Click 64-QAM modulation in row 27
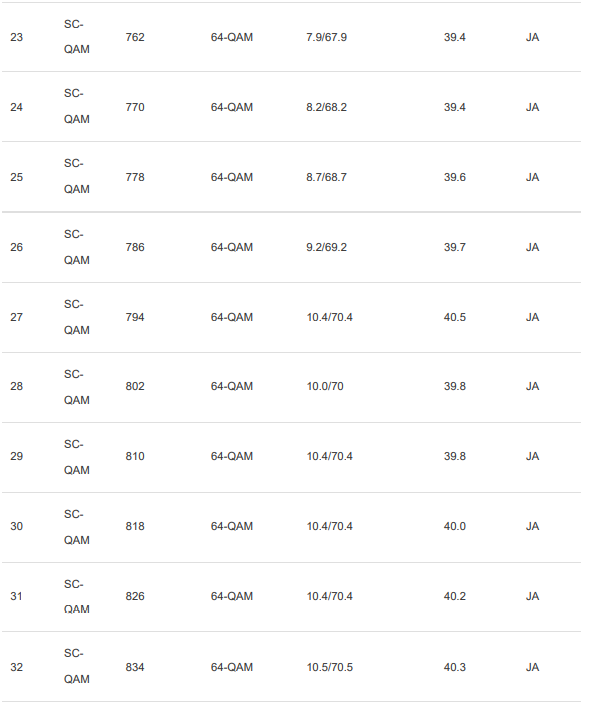The height and width of the screenshot is (719, 589). [x=232, y=317]
